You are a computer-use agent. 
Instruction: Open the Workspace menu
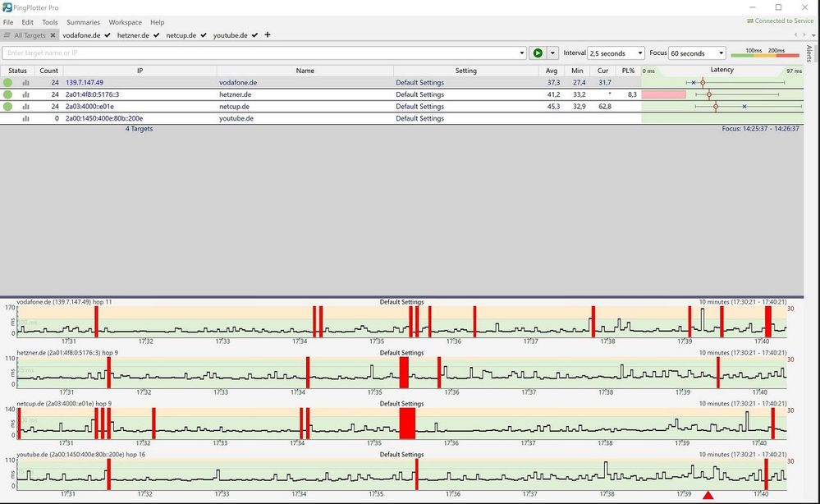pos(125,22)
